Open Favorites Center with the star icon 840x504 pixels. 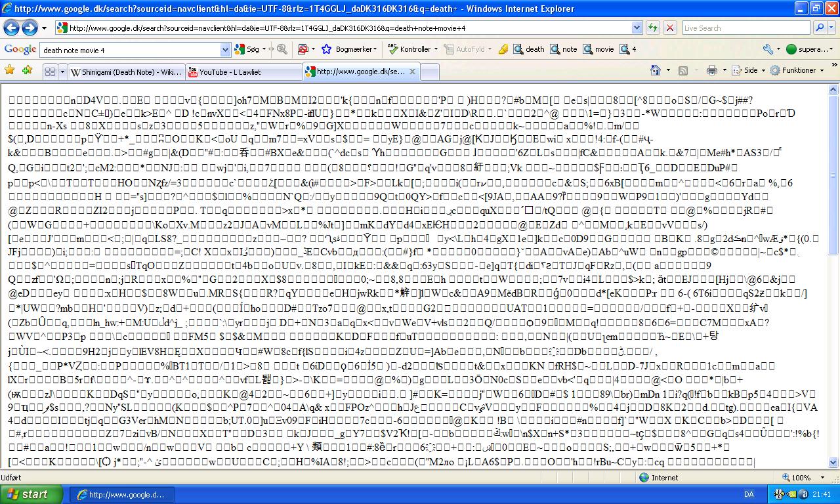(x=10, y=70)
